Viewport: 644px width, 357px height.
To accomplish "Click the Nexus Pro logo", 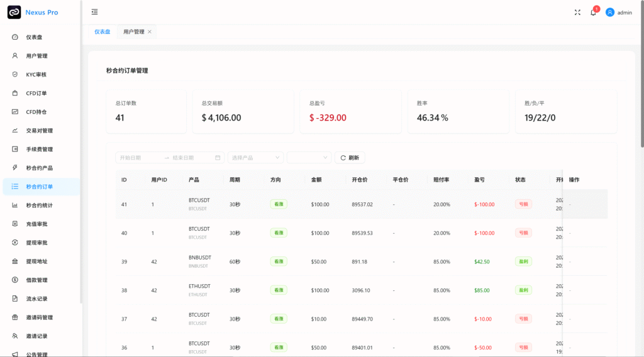I will coord(14,12).
